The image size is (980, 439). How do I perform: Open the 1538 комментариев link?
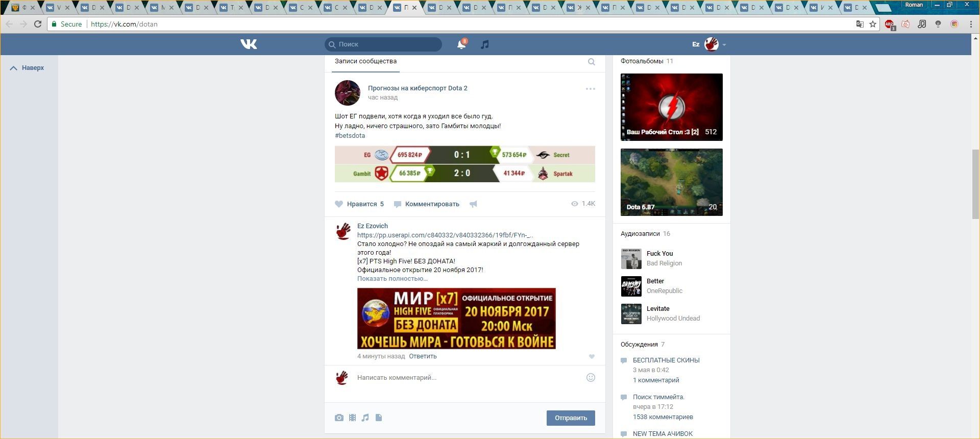point(663,417)
